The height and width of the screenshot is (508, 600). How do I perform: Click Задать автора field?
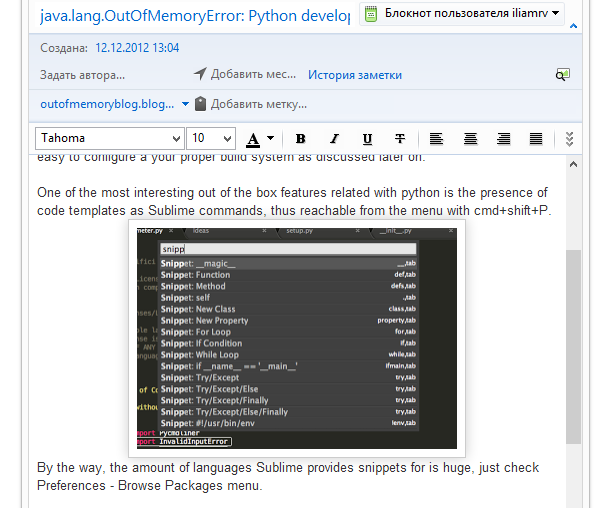pos(82,75)
